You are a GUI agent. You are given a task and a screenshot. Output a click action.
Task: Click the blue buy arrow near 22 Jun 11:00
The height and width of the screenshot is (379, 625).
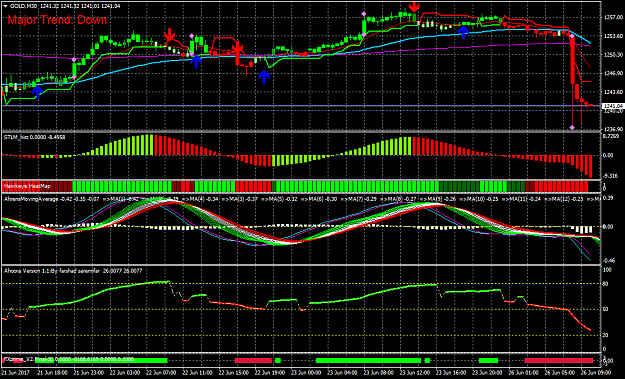pyautogui.click(x=196, y=62)
